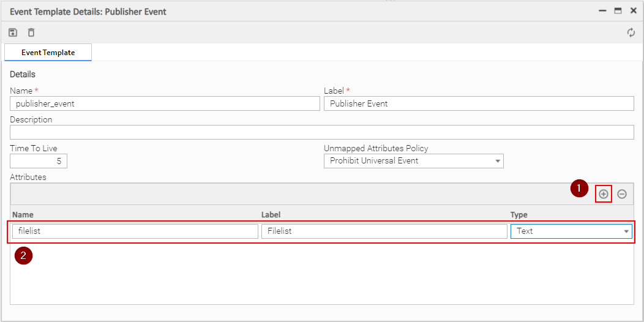Expand the Type dropdown for filelist attribute

(626, 231)
